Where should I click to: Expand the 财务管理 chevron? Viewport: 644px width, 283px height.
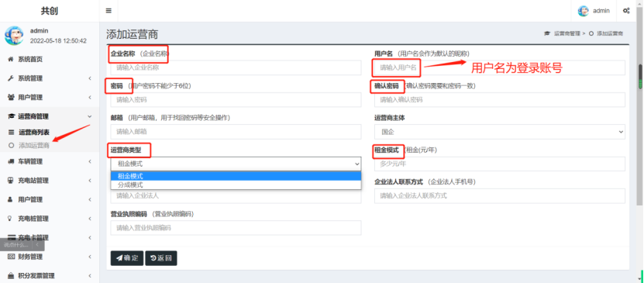(x=90, y=257)
